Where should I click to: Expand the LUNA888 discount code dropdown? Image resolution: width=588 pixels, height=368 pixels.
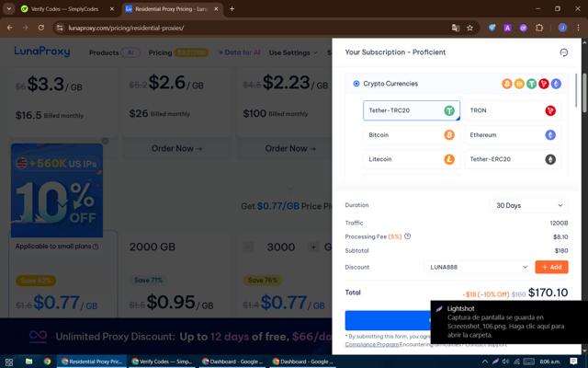(478, 267)
